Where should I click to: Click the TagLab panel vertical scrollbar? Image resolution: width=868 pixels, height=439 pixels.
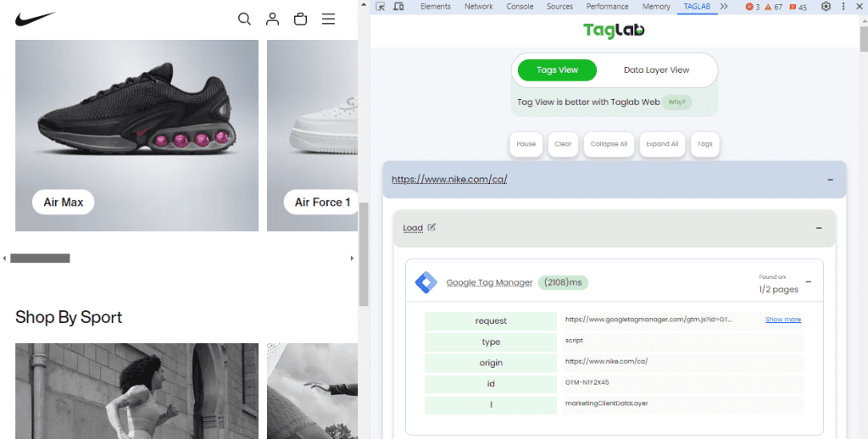click(x=863, y=38)
